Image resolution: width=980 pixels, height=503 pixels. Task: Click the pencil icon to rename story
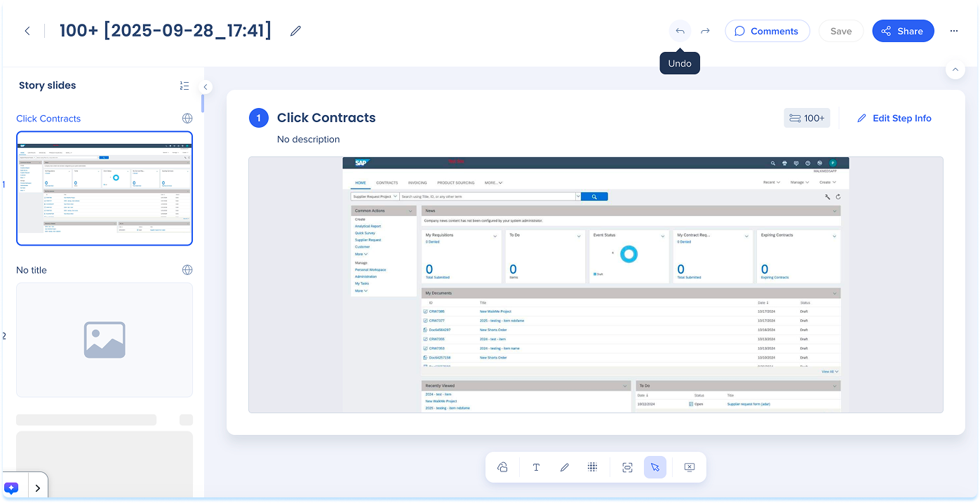(x=295, y=31)
